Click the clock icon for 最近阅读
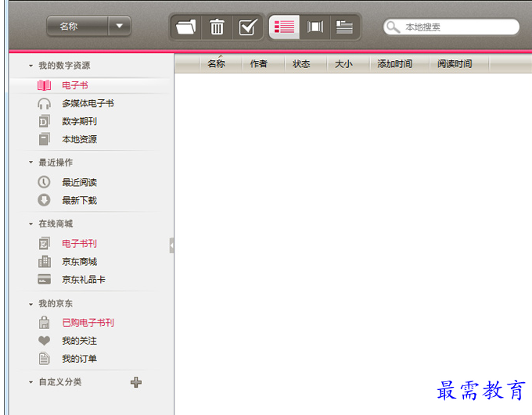532x415 pixels. (x=44, y=182)
